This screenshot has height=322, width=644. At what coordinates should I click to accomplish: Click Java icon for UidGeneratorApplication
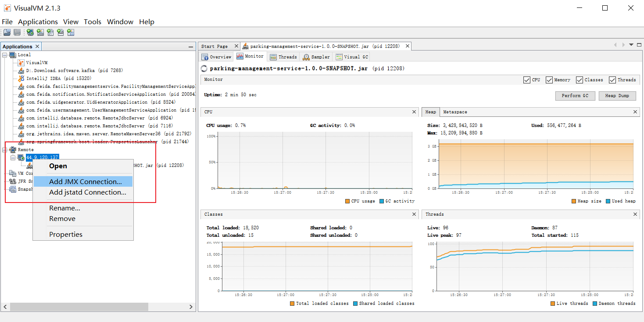[21, 102]
